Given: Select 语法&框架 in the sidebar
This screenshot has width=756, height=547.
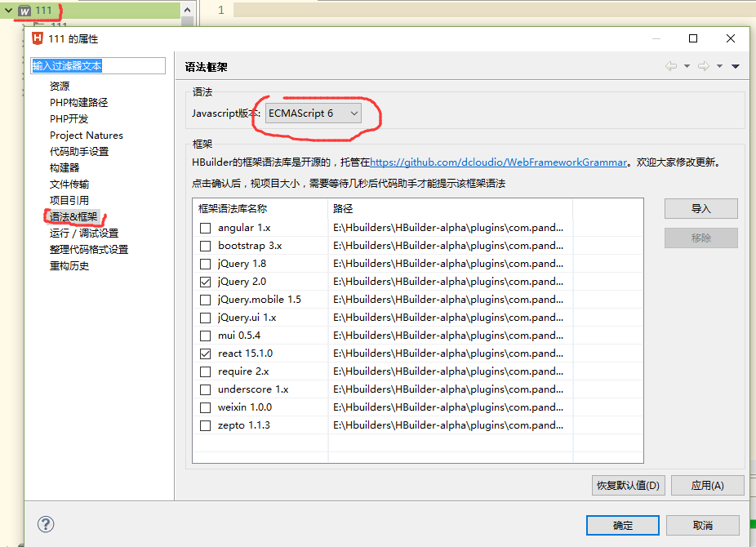Looking at the screenshot, I should pos(73,216).
